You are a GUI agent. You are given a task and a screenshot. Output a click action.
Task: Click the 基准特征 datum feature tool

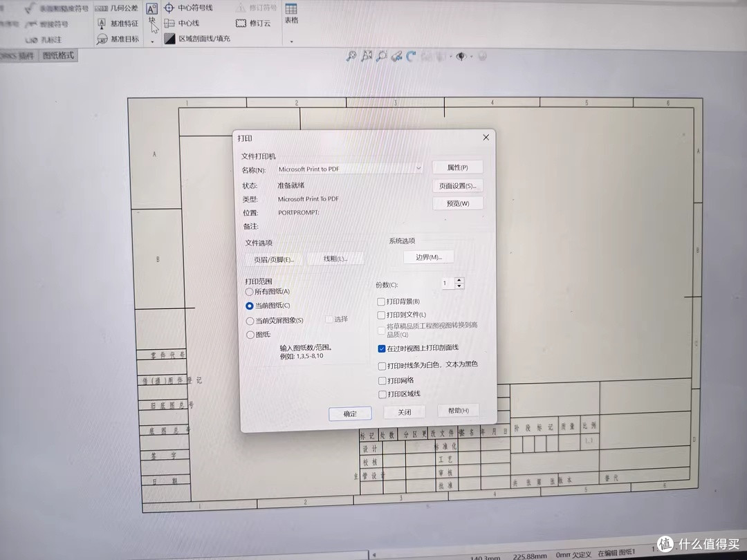coord(118,24)
